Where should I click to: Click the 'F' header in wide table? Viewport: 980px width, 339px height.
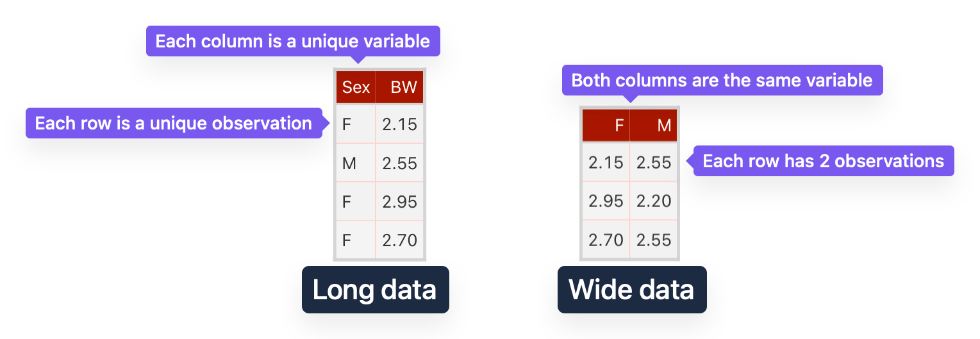coord(606,125)
